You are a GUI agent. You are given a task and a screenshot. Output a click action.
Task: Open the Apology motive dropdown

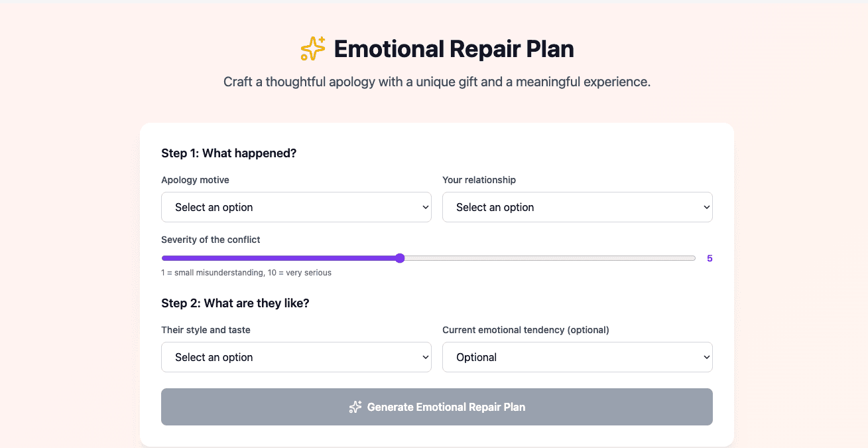296,206
